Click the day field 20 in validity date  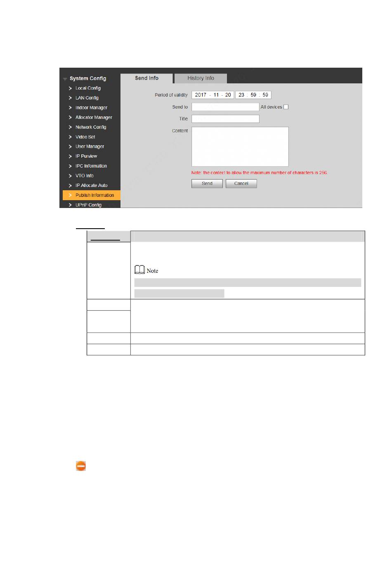(x=228, y=95)
